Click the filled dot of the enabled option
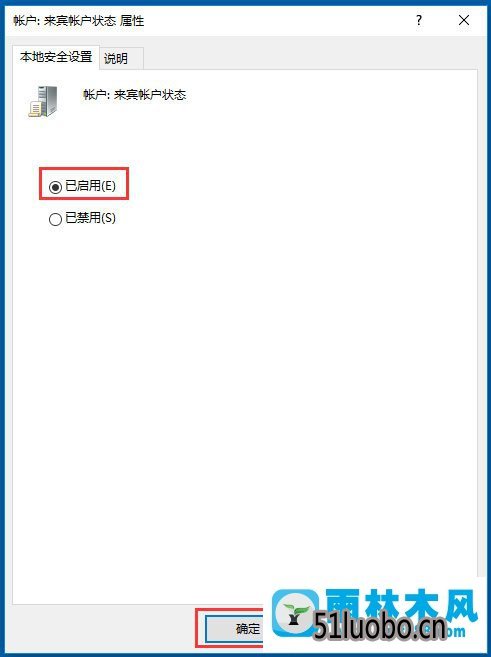Screen dimensions: 491x657 [x=55, y=187]
